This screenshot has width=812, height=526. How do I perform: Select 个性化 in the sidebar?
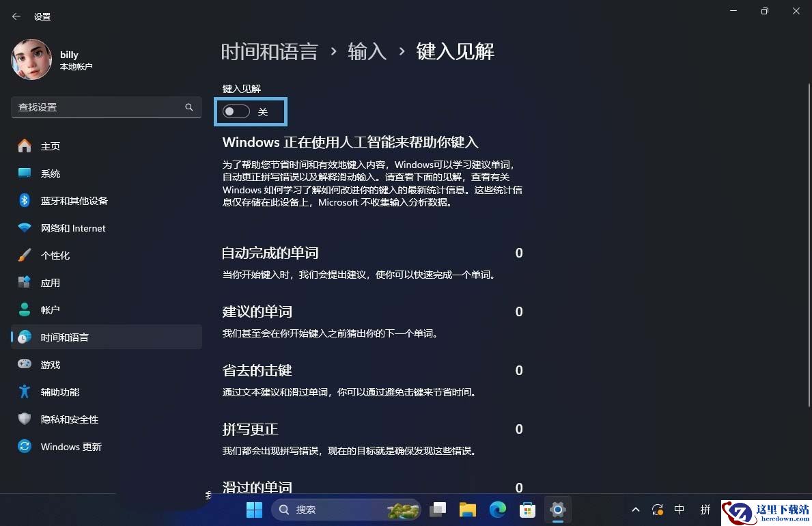(x=106, y=255)
